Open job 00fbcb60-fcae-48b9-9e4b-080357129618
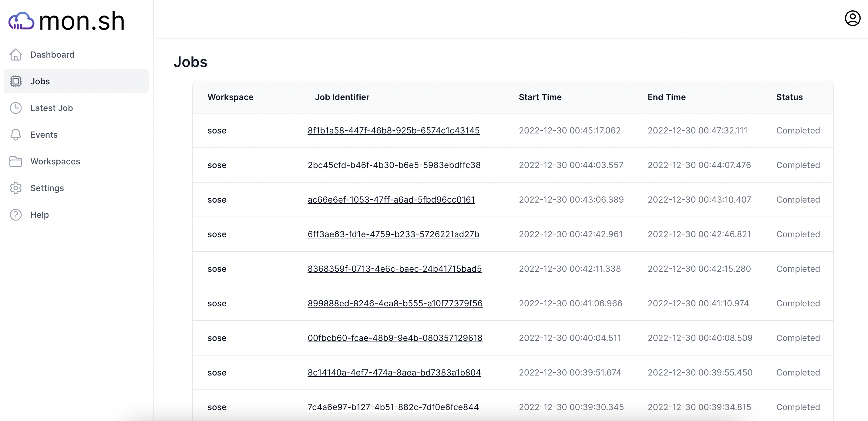 [x=395, y=338]
